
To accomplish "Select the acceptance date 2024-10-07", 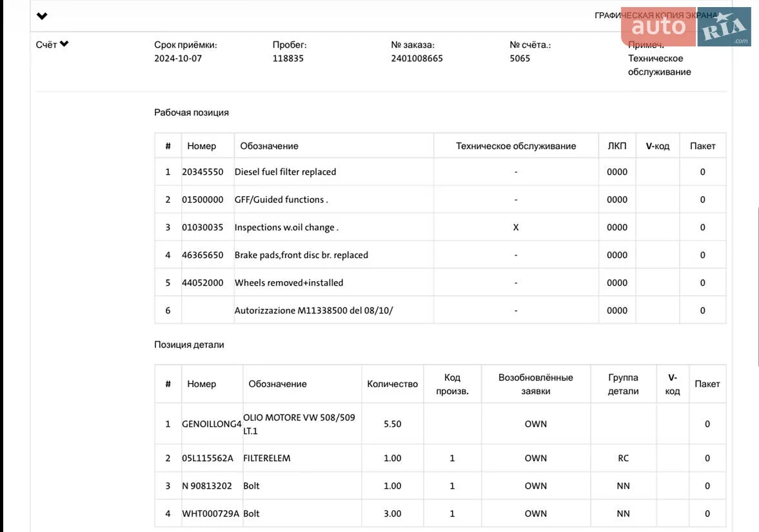I will (178, 58).
